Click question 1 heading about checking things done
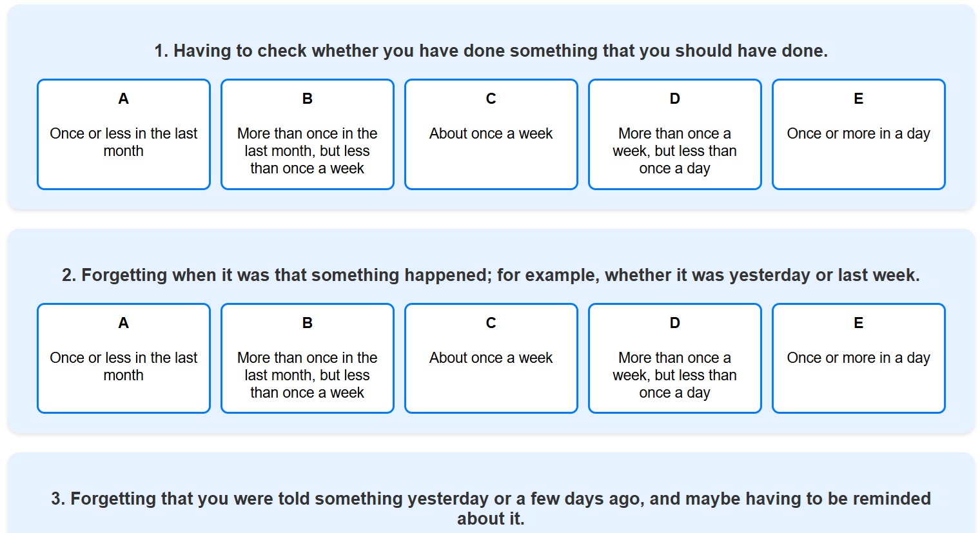980x533 pixels. tap(491, 51)
